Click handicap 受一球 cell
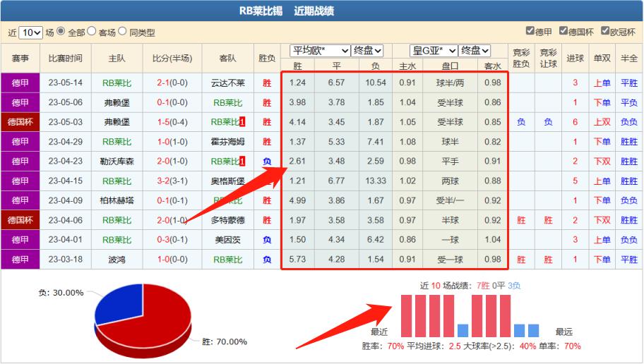The image size is (644, 364). click(450, 260)
